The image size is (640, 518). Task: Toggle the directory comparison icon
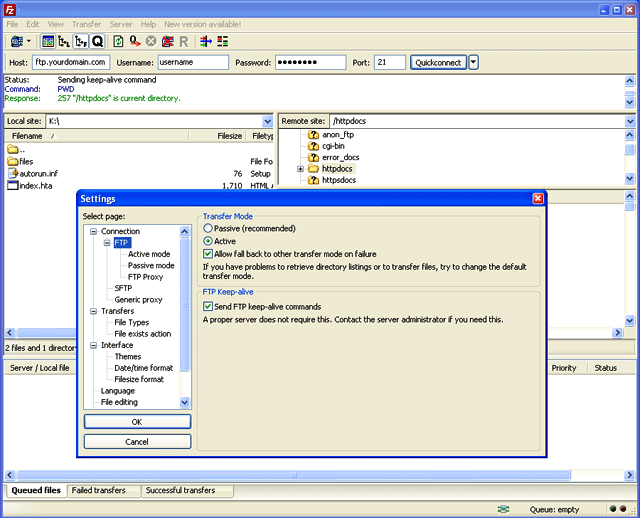(x=222, y=41)
